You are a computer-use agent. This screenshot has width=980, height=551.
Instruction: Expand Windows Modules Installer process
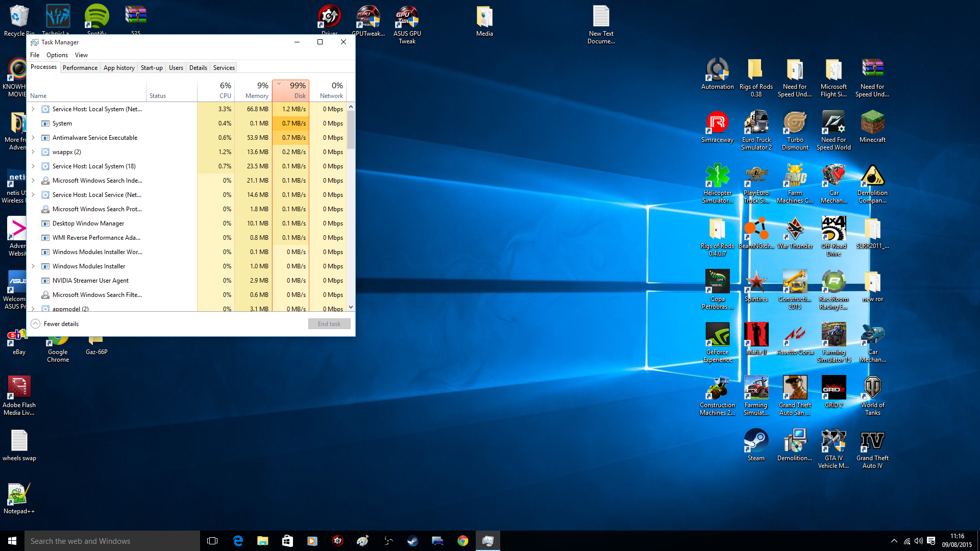point(33,266)
